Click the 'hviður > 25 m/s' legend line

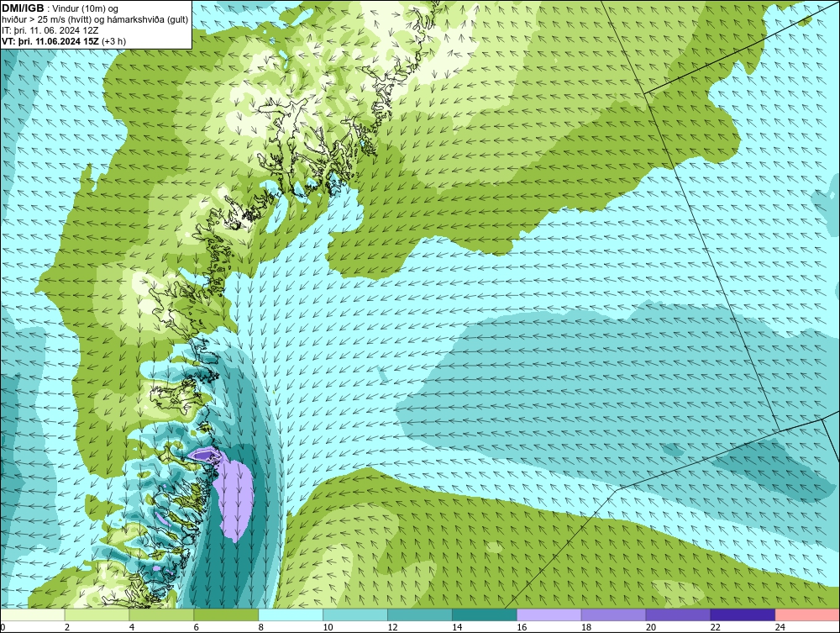tap(95, 19)
